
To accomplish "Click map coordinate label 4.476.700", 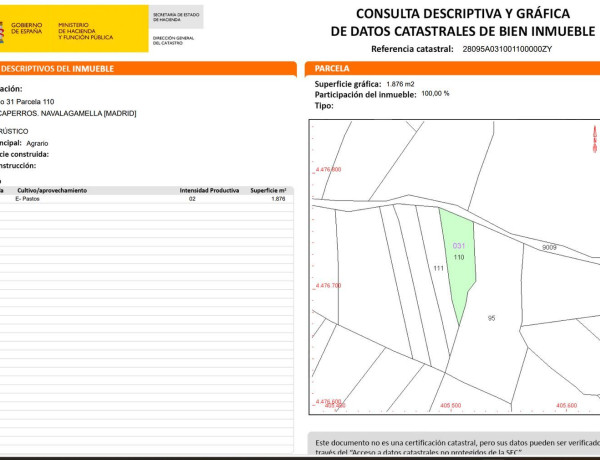I will click(x=328, y=285).
